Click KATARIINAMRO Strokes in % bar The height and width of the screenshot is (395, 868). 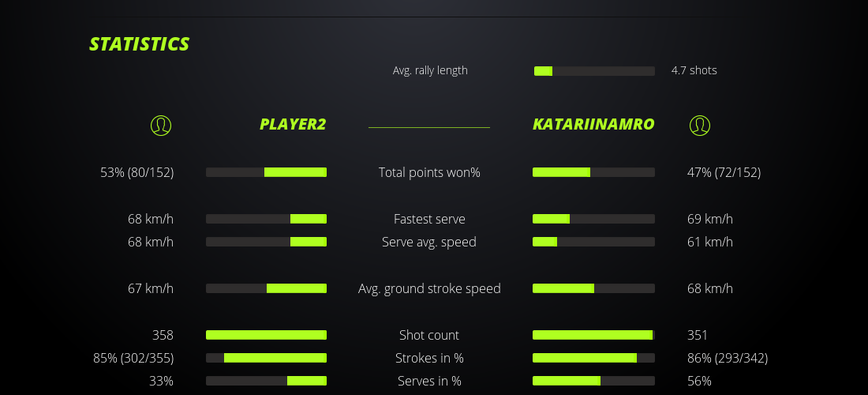click(593, 358)
